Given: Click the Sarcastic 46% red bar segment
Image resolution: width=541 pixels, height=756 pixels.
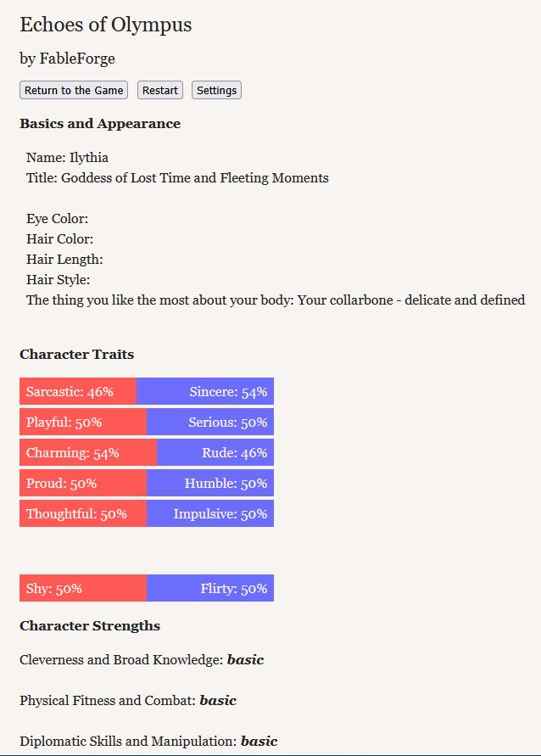Looking at the screenshot, I should (78, 391).
